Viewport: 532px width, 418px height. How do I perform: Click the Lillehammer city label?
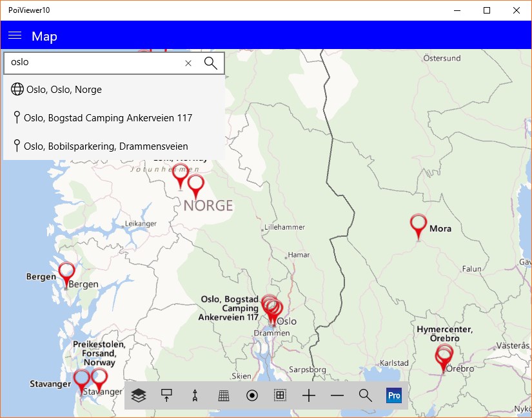(284, 227)
